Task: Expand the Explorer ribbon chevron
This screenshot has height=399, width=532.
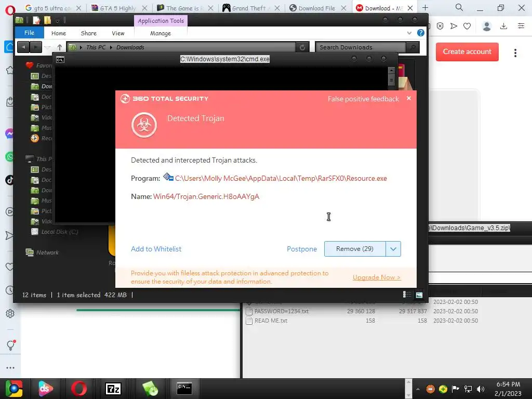Action: [x=409, y=33]
